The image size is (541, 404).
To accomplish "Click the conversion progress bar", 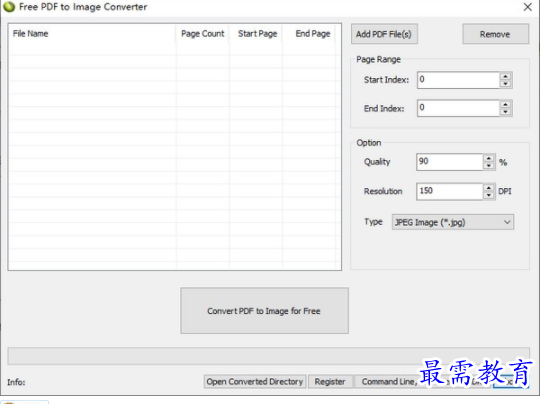I will [268, 356].
